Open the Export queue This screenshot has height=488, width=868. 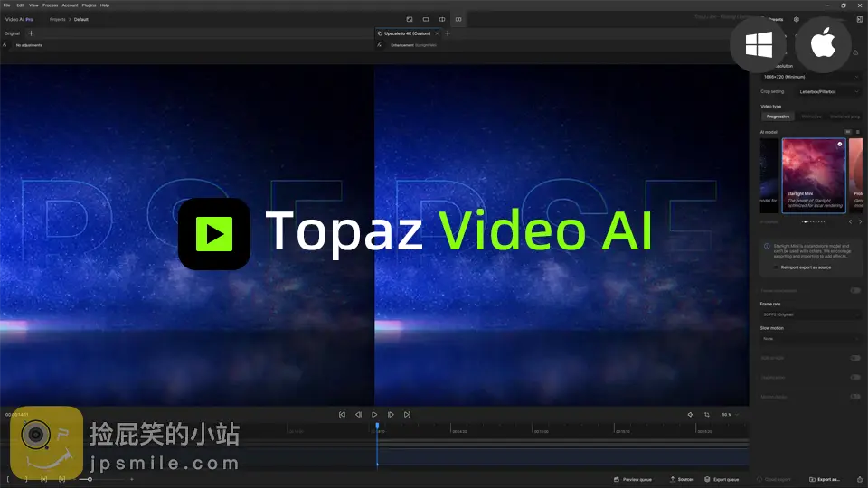tap(722, 479)
